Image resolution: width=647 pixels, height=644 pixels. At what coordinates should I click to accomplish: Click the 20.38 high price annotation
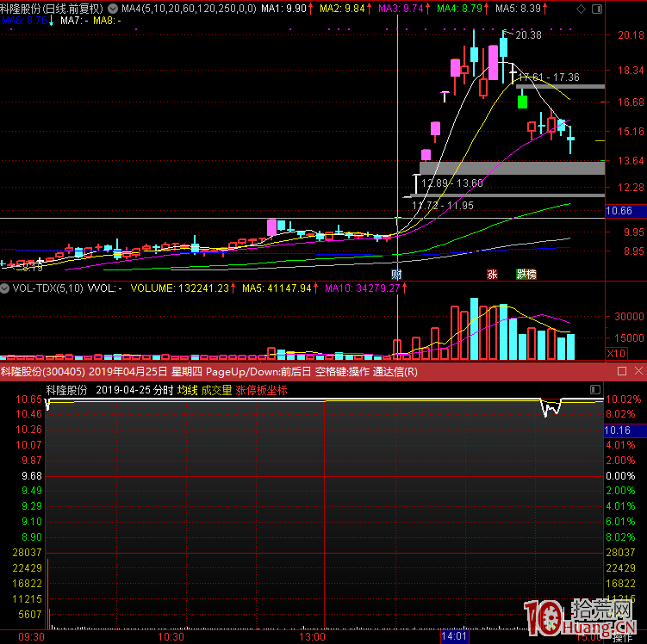click(528, 35)
